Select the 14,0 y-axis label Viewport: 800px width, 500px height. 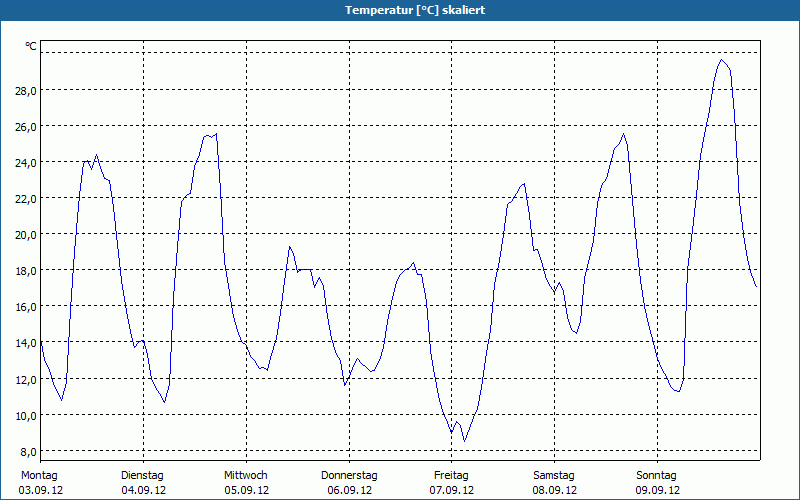pos(26,343)
